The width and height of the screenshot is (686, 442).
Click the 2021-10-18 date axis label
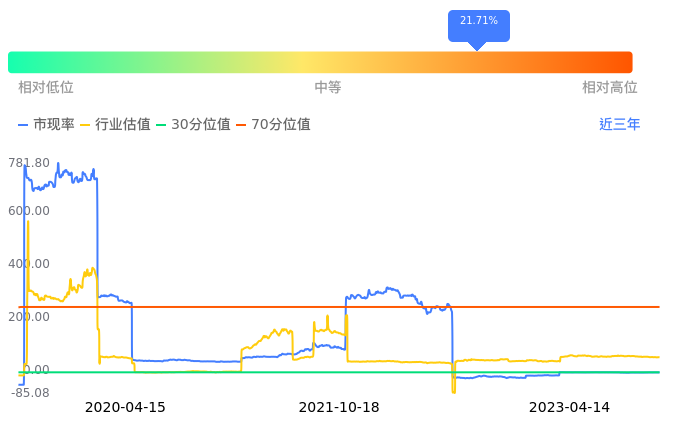(x=339, y=407)
